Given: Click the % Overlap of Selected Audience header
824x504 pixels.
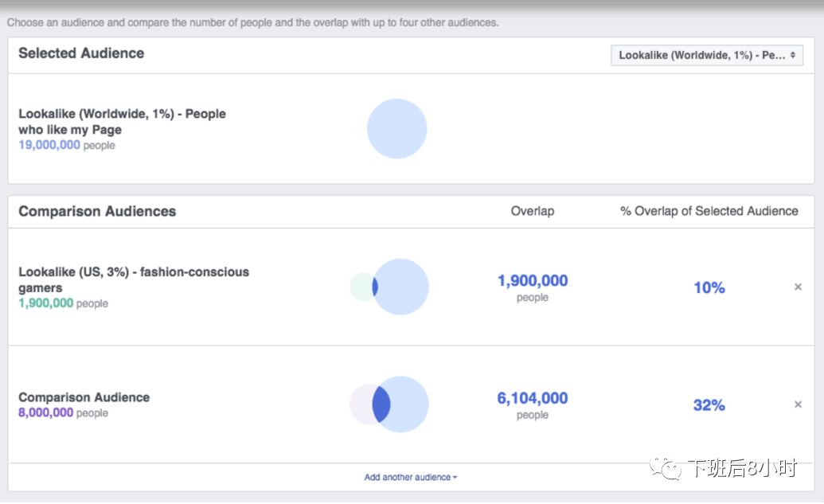Looking at the screenshot, I should pyautogui.click(x=709, y=211).
